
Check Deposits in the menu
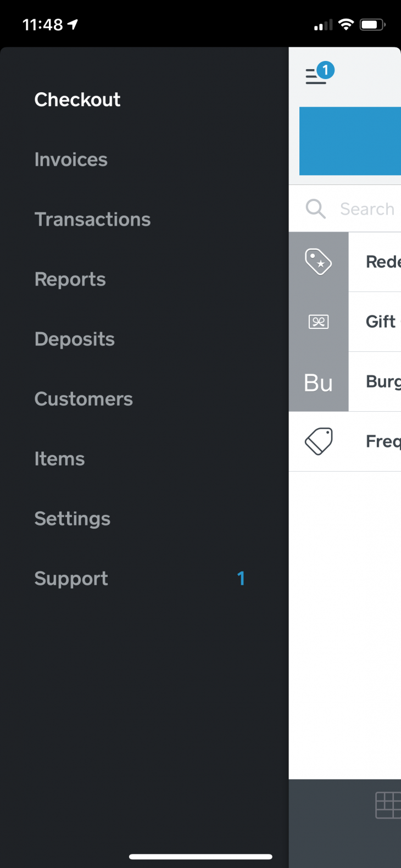coord(74,339)
